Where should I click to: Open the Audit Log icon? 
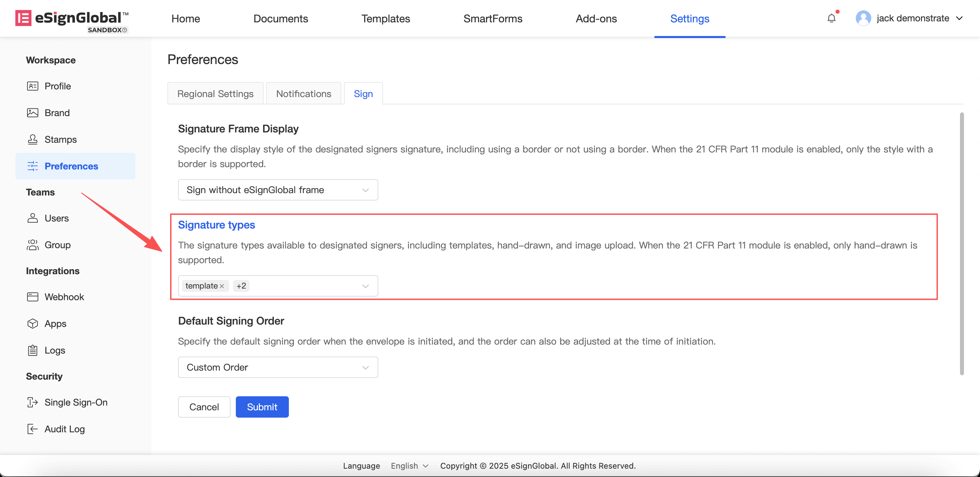(33, 429)
